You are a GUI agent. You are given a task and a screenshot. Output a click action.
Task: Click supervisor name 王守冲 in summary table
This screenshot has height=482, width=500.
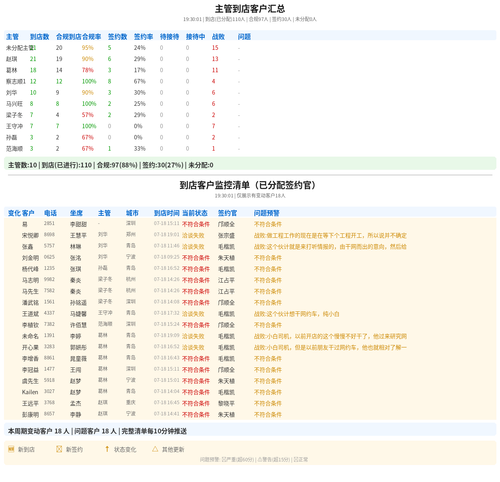(x=14, y=126)
